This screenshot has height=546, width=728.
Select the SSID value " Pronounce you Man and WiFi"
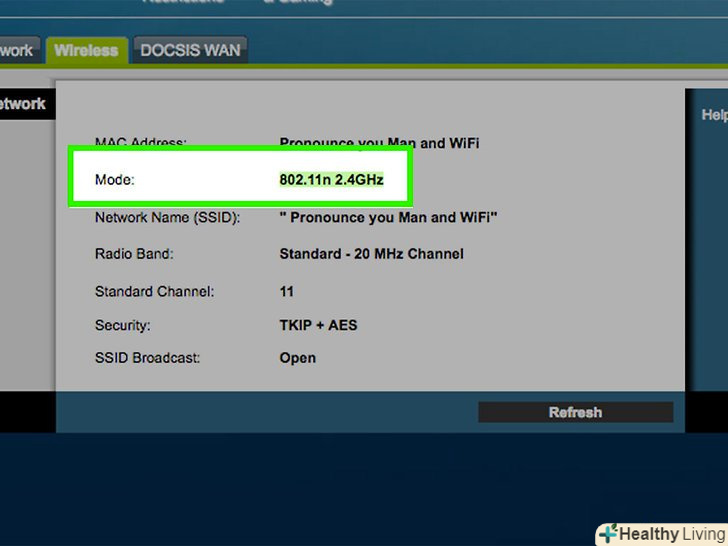tap(388, 217)
